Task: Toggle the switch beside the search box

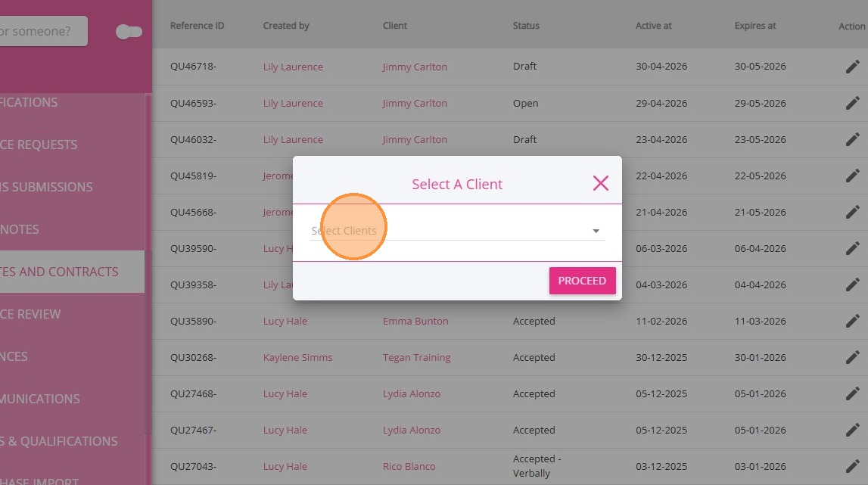Action: 129,32
